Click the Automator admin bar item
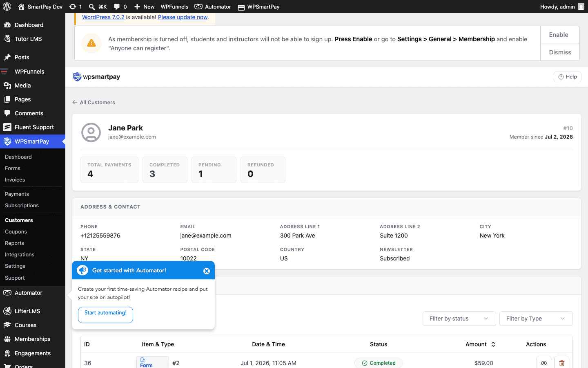Viewport: 588px width, 368px height. (x=213, y=7)
